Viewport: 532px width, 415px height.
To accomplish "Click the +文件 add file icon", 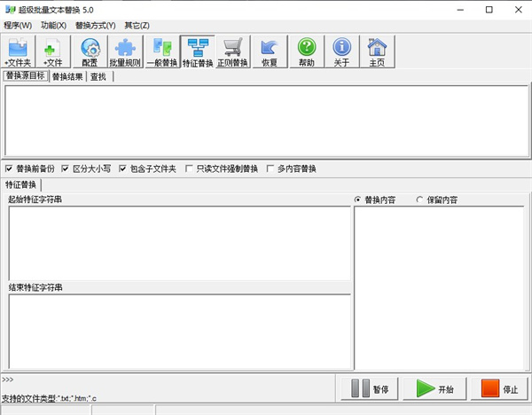I will click(53, 51).
